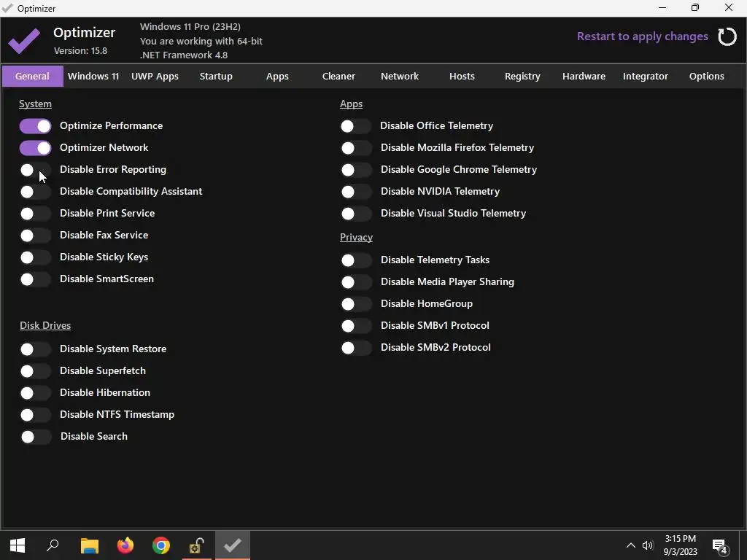
Task: Open the notification center icon
Action: [x=720, y=546]
